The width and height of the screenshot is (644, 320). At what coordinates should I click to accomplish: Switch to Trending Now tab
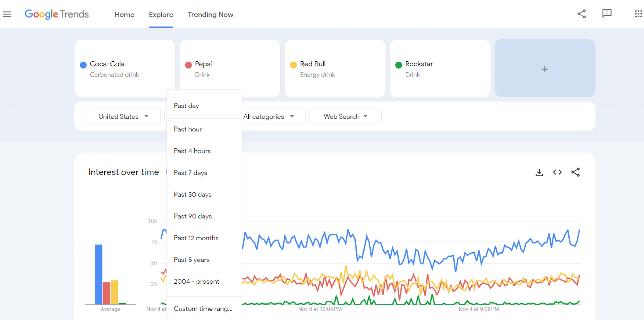pyautogui.click(x=211, y=15)
